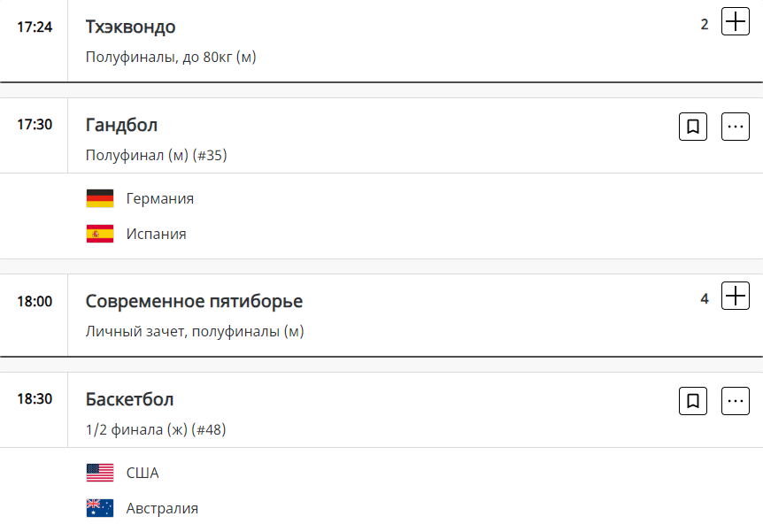The height and width of the screenshot is (532, 763).
Task: Open the Тхэквондо event title
Action: click(x=130, y=27)
